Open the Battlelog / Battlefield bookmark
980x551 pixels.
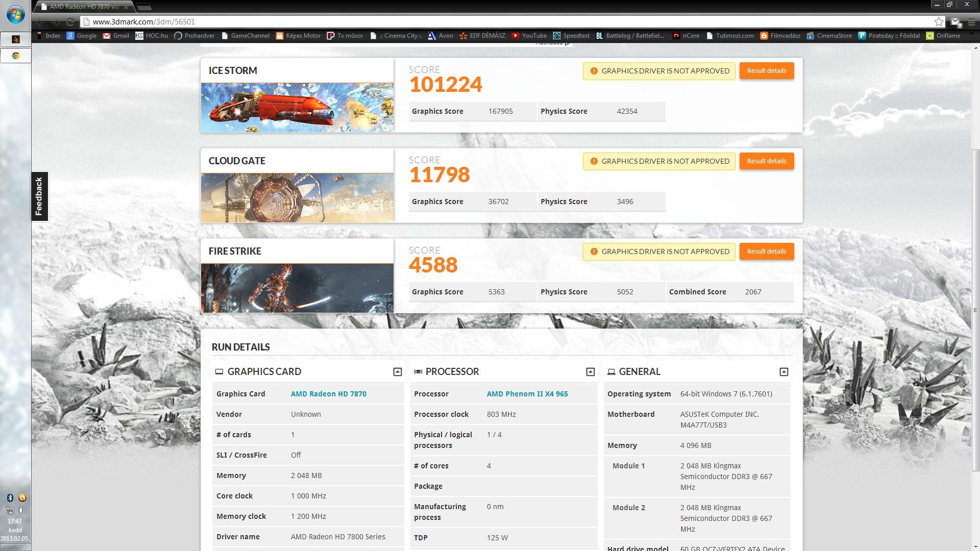click(x=630, y=36)
